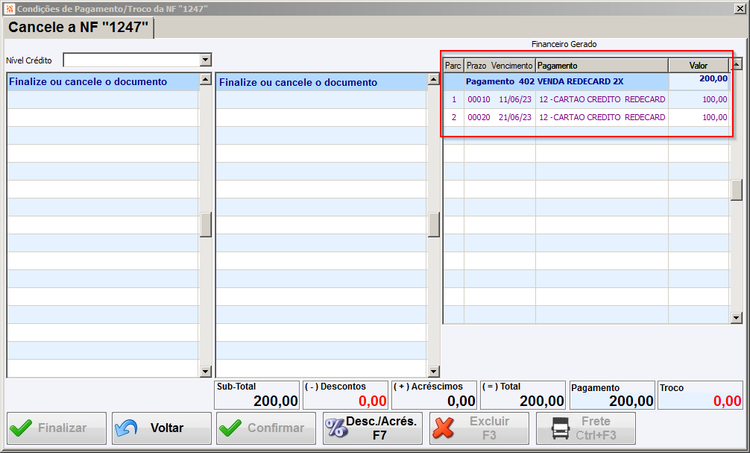Click the Pagamento 200,00 total field
The image size is (750, 453).
(612, 395)
